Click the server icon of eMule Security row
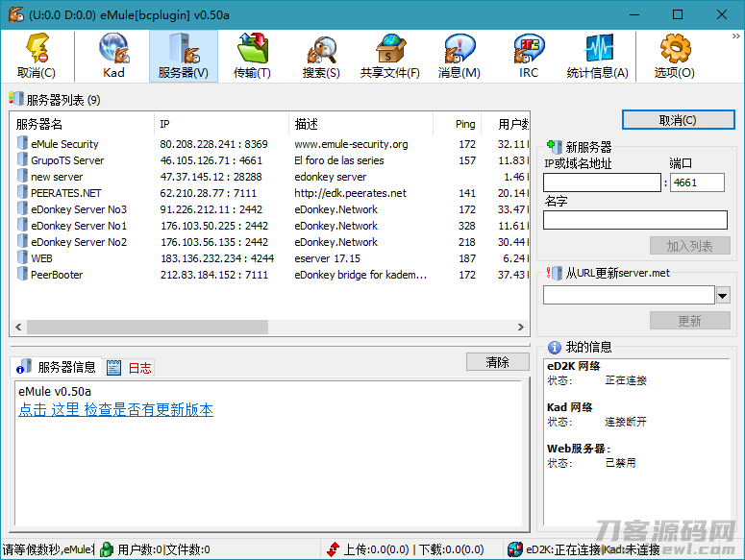Viewport: 745px width, 560px height. (x=22, y=143)
